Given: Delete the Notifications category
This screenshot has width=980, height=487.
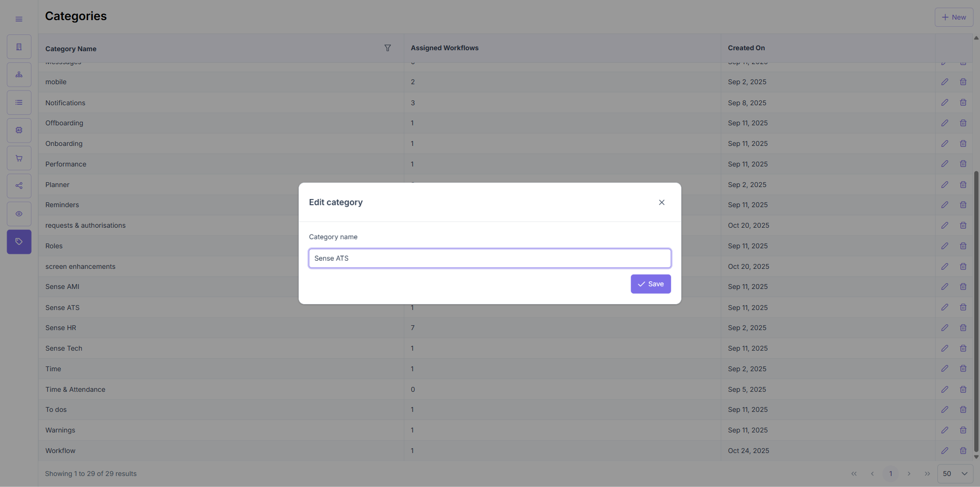Looking at the screenshot, I should click(x=963, y=102).
